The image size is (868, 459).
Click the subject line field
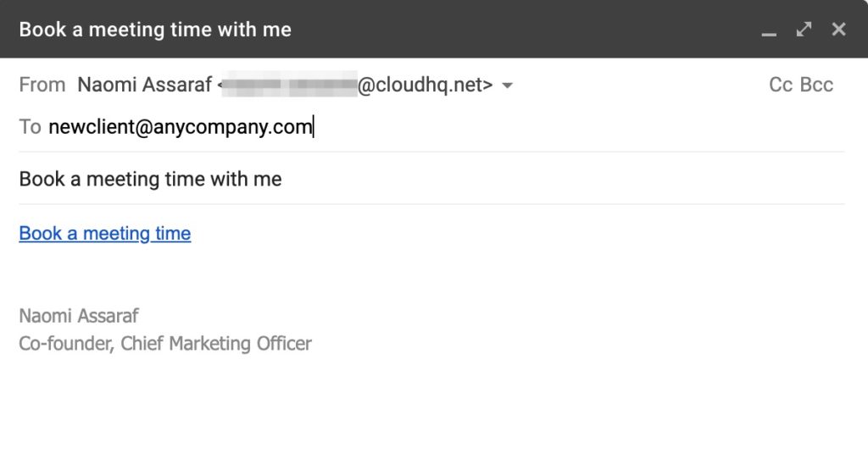[x=431, y=180]
